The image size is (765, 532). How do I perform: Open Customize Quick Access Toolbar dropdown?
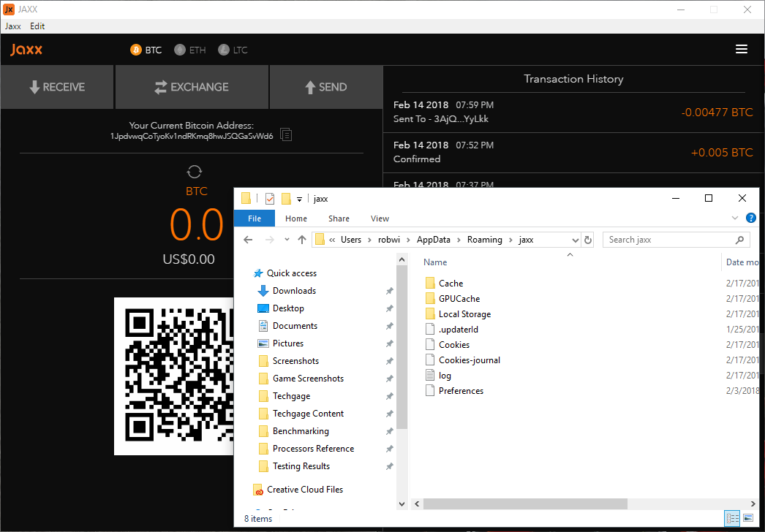(x=300, y=199)
